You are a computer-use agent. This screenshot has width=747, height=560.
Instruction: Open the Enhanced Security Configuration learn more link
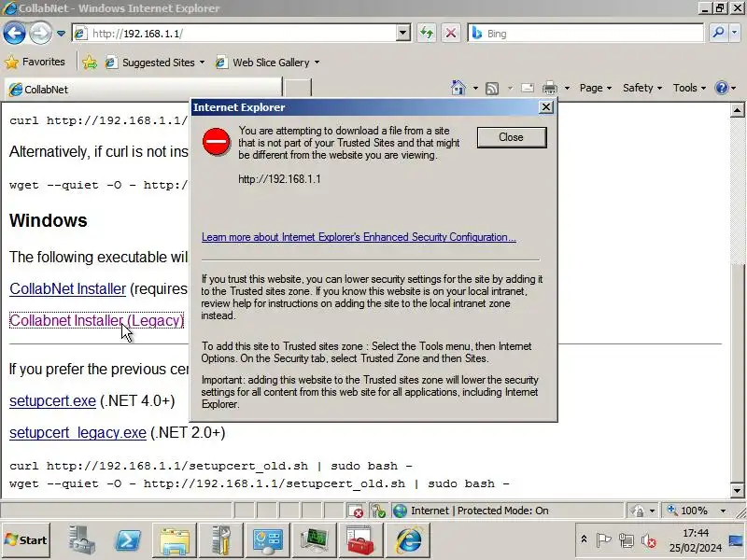click(x=359, y=237)
